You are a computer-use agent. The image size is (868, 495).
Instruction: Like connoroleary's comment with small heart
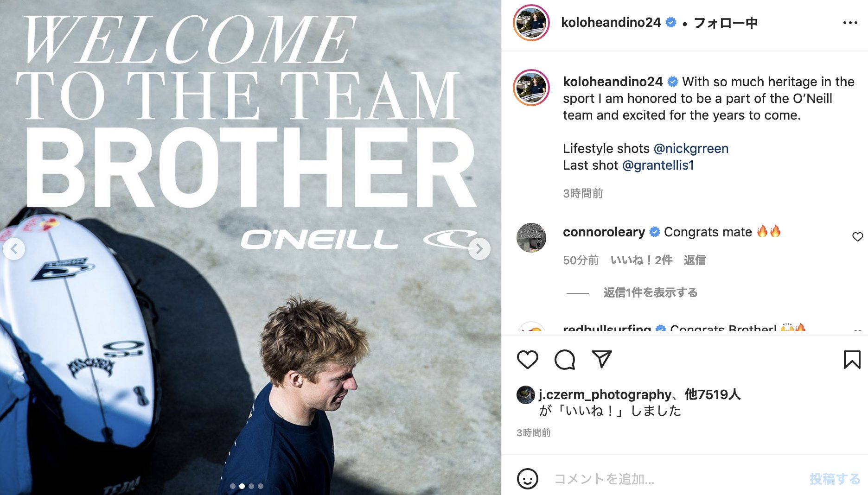click(x=857, y=237)
